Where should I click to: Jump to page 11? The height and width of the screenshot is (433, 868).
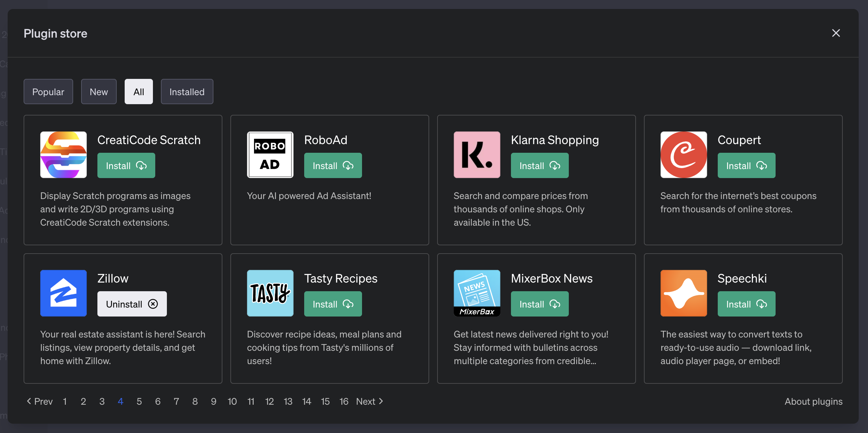[251, 401]
